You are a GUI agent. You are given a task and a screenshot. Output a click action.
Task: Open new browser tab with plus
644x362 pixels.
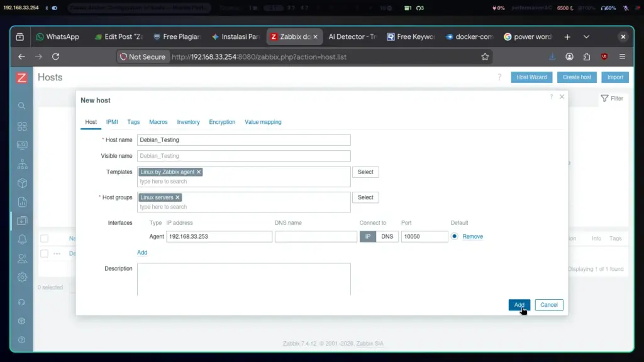point(567,37)
